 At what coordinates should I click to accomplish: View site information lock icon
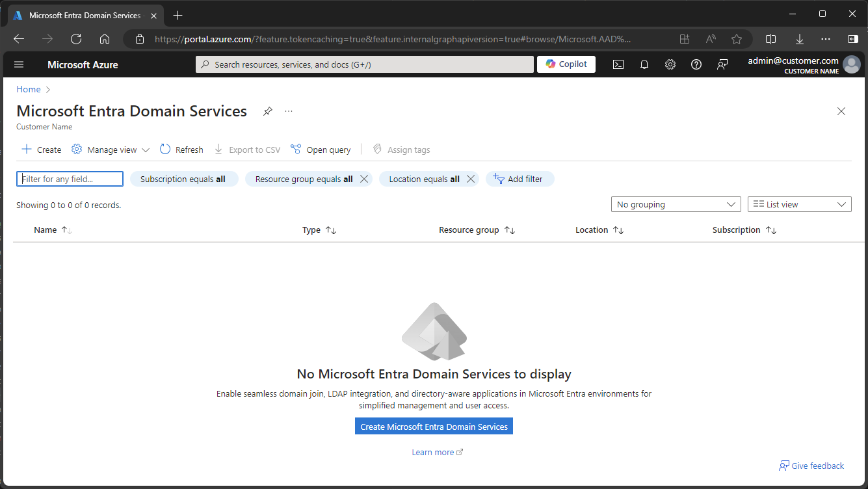tap(139, 39)
